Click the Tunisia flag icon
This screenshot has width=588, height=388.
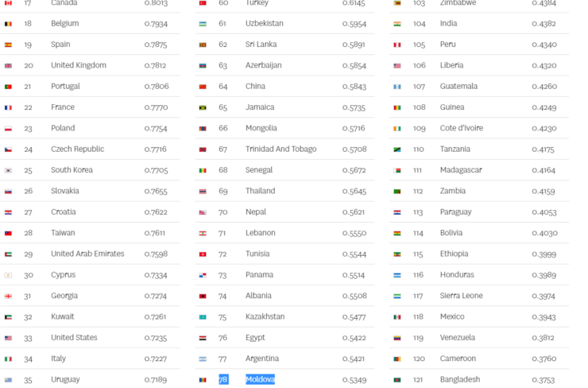tap(203, 254)
